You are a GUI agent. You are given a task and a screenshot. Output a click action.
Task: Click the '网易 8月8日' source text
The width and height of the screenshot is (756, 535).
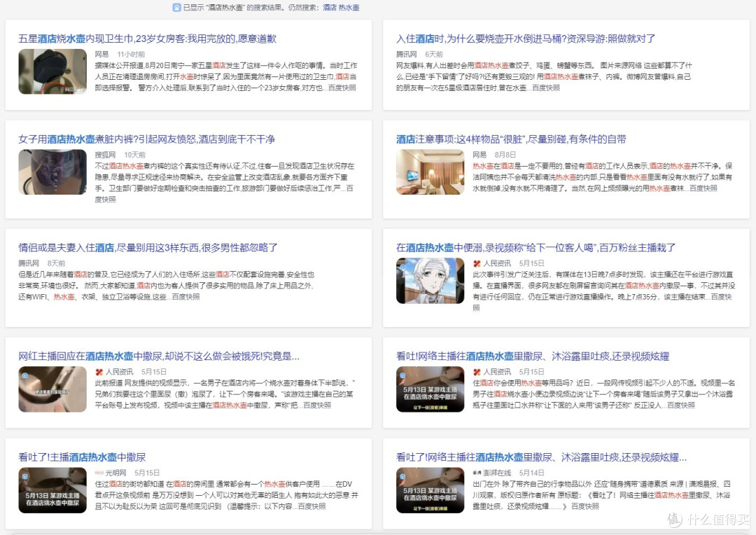(x=494, y=155)
